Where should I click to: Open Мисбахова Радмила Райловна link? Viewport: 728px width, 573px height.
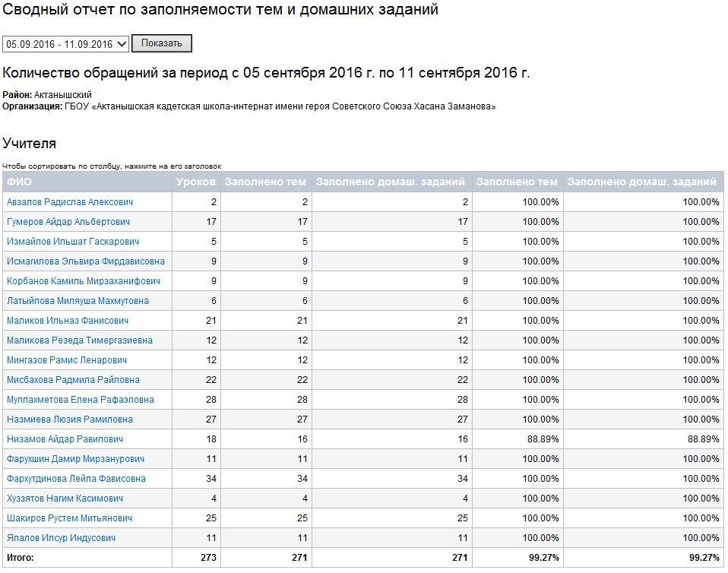pyautogui.click(x=73, y=380)
